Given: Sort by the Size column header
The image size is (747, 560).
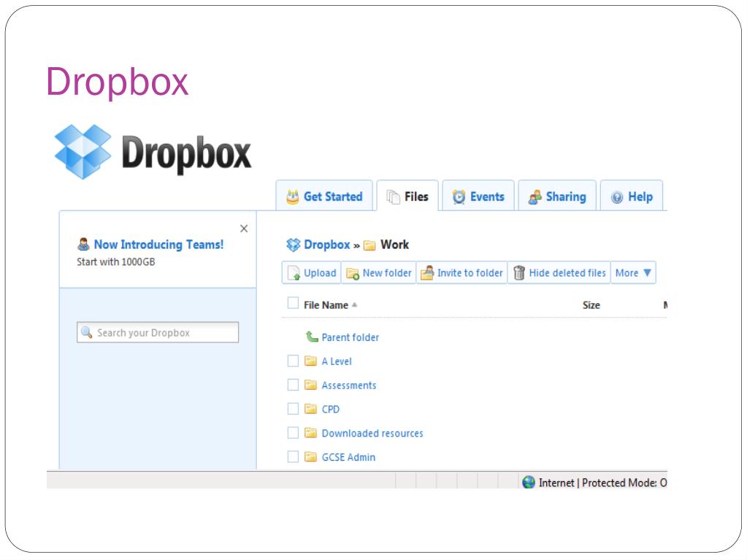Looking at the screenshot, I should click(x=591, y=305).
